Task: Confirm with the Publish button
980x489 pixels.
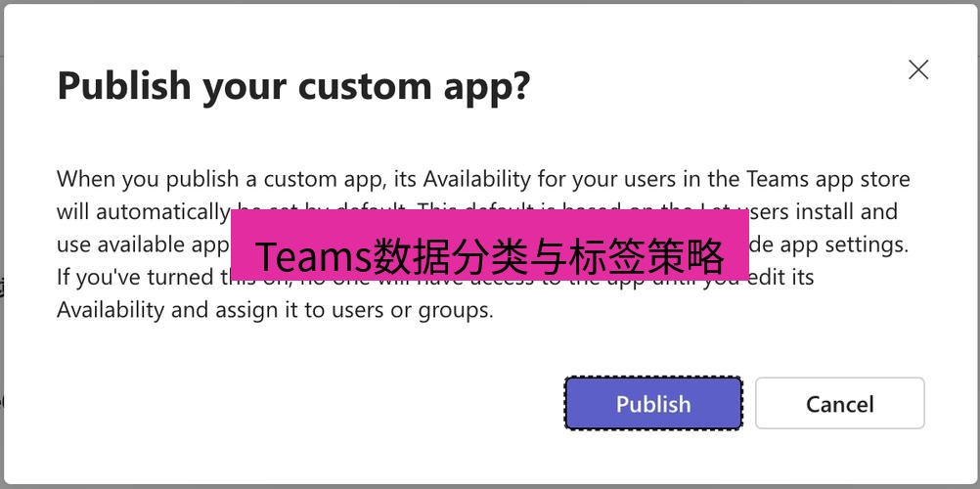Action: point(653,403)
